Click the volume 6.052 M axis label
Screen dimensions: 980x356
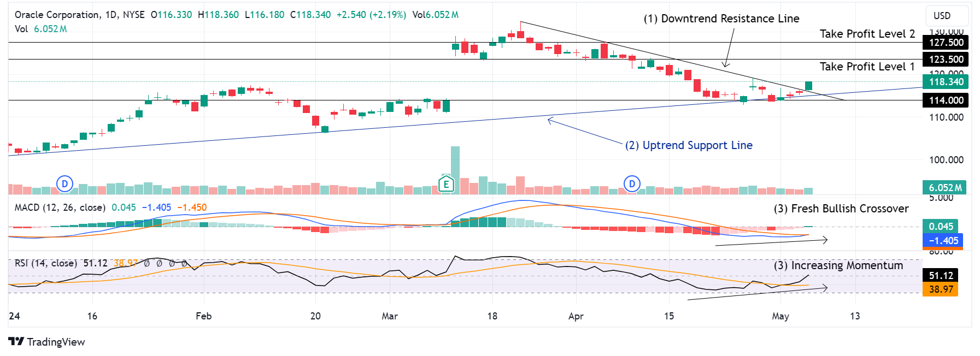click(x=944, y=188)
